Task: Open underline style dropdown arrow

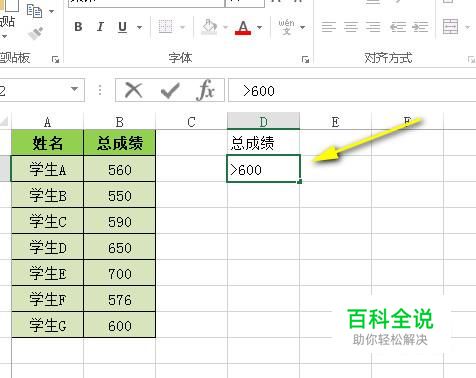Action: coord(140,27)
